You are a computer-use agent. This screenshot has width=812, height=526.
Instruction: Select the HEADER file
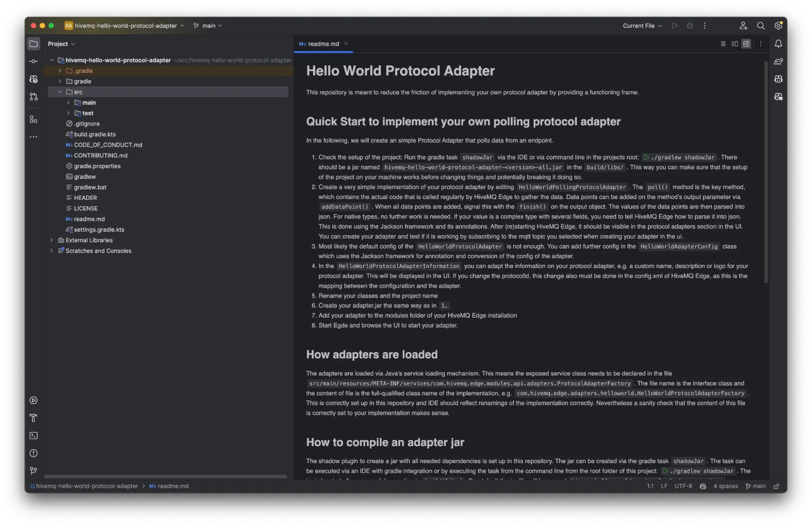pos(85,197)
